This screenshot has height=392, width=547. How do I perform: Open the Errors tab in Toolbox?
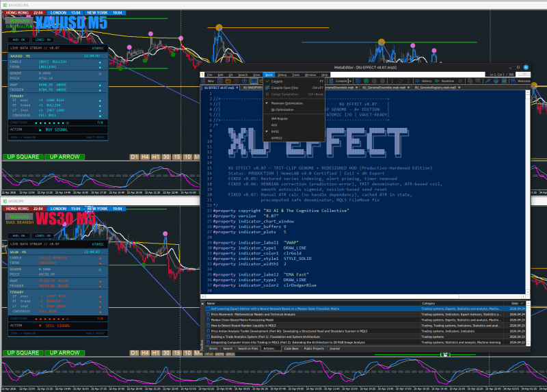(213, 349)
